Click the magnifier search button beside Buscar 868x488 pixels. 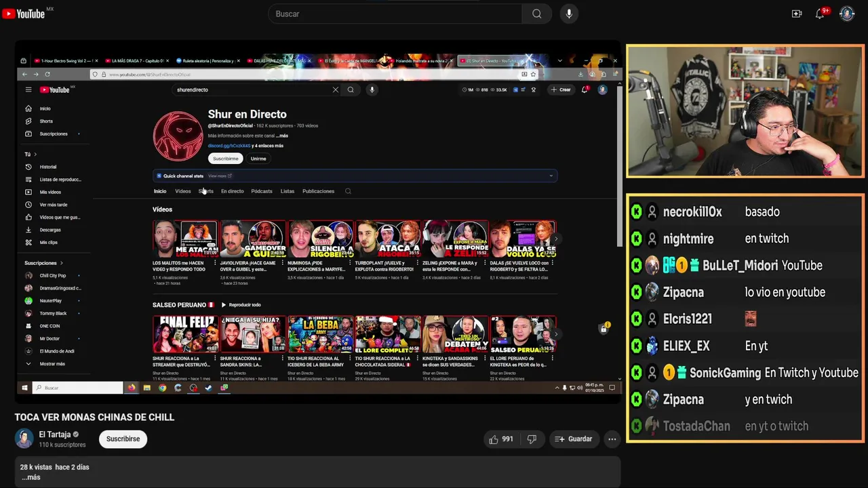click(x=536, y=14)
